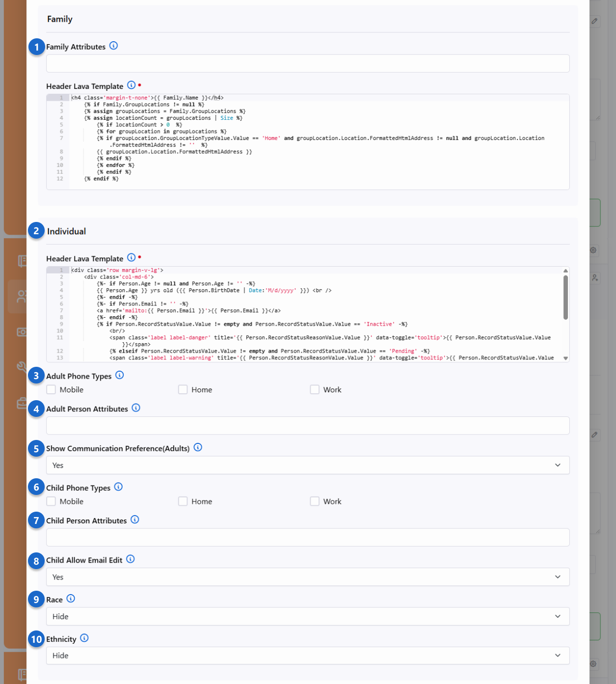Check Mobile under Child Phone Types
Viewport: 616px width, 684px height.
coord(51,501)
